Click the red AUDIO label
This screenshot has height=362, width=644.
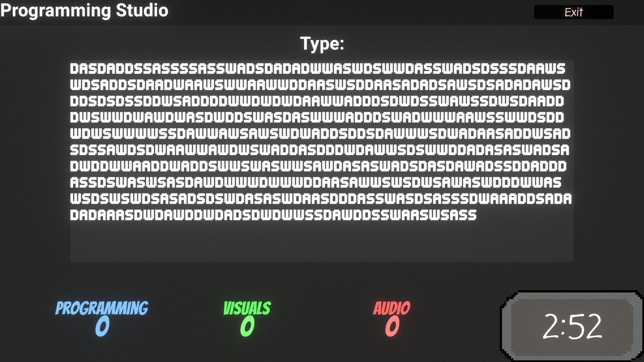click(392, 308)
